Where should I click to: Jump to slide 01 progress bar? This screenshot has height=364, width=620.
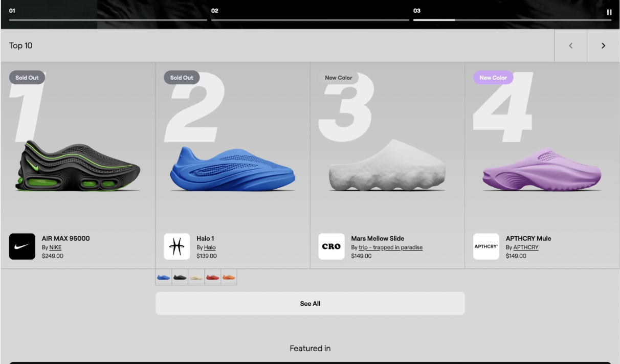pyautogui.click(x=107, y=19)
